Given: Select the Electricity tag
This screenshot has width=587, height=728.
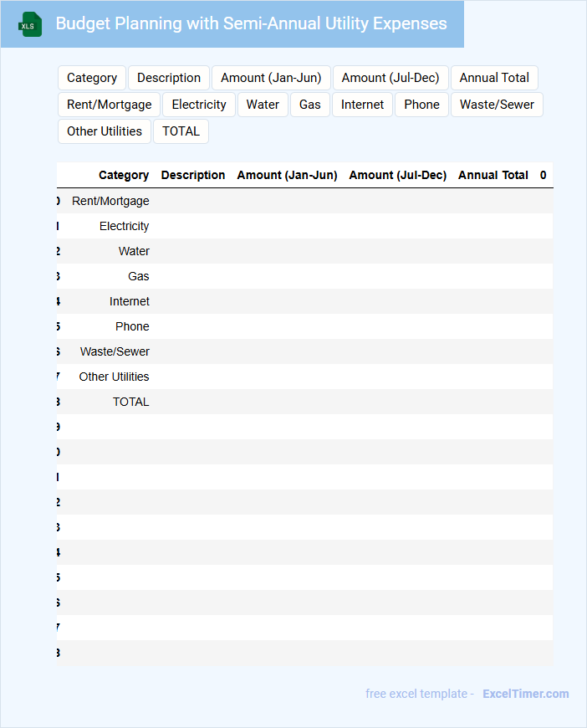Looking at the screenshot, I should tap(199, 105).
